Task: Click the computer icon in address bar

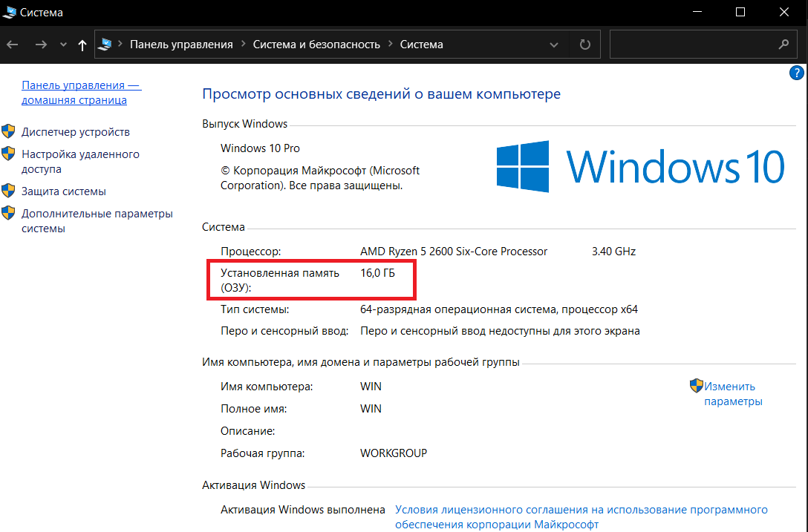Action: click(105, 45)
